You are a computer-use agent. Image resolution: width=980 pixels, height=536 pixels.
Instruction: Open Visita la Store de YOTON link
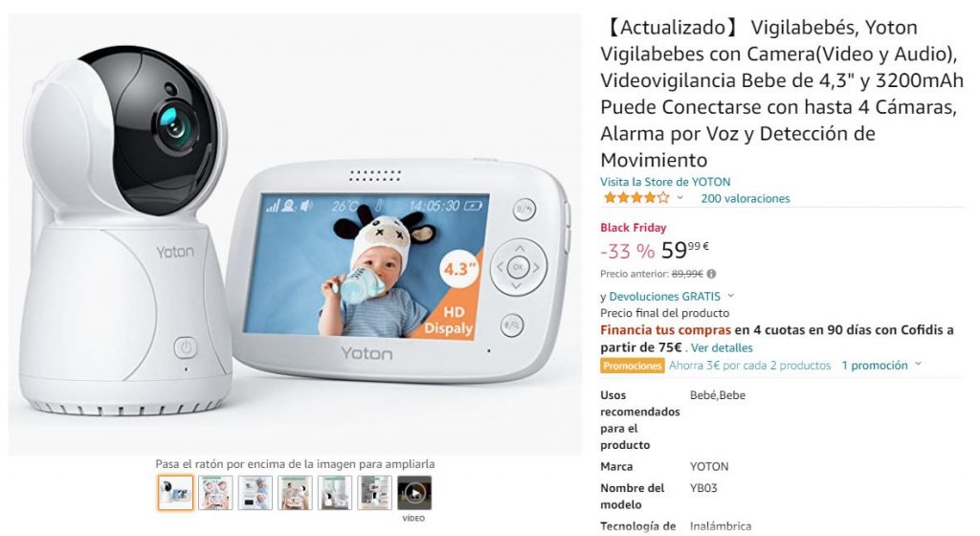(665, 182)
